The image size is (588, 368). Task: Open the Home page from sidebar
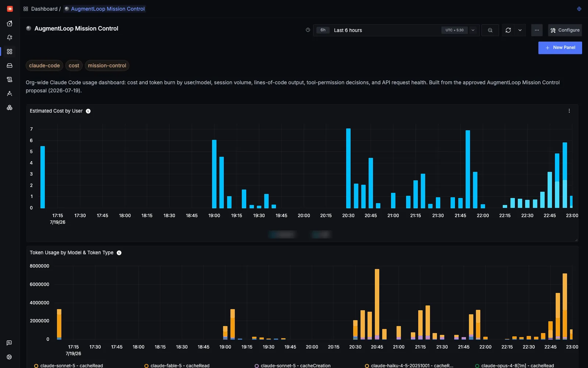10,24
